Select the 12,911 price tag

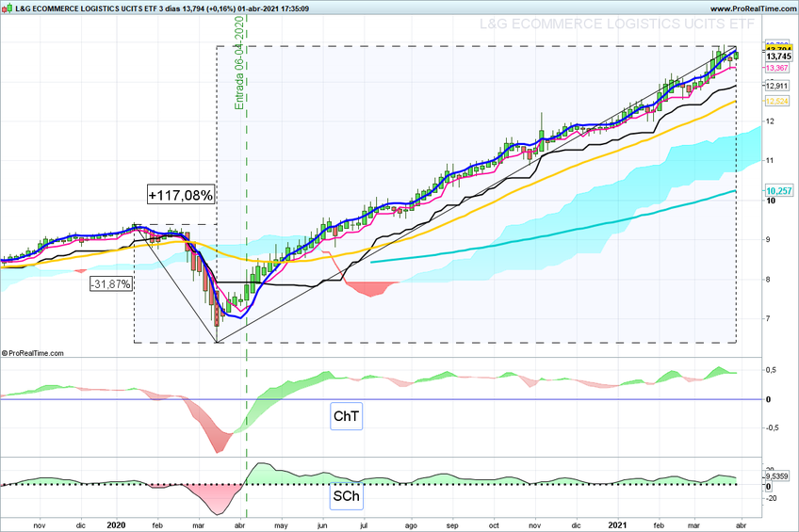tap(777, 86)
